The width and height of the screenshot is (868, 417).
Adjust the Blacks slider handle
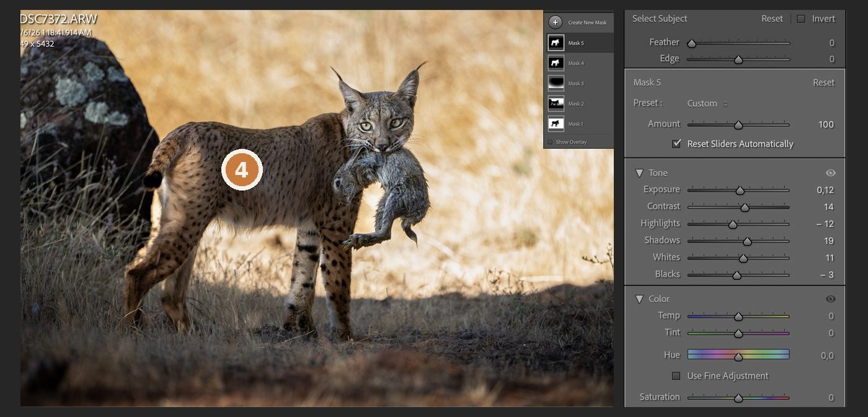point(737,275)
